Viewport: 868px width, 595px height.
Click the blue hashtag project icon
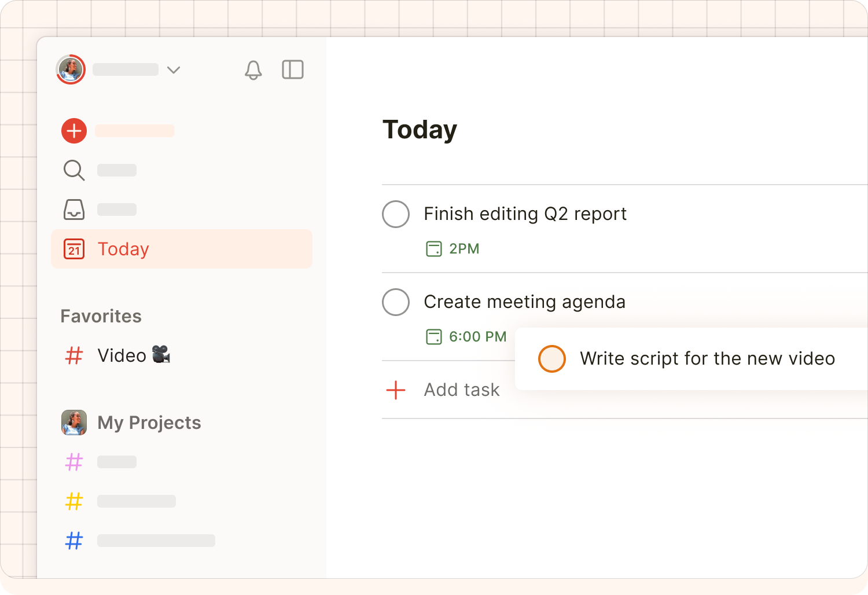(74, 541)
